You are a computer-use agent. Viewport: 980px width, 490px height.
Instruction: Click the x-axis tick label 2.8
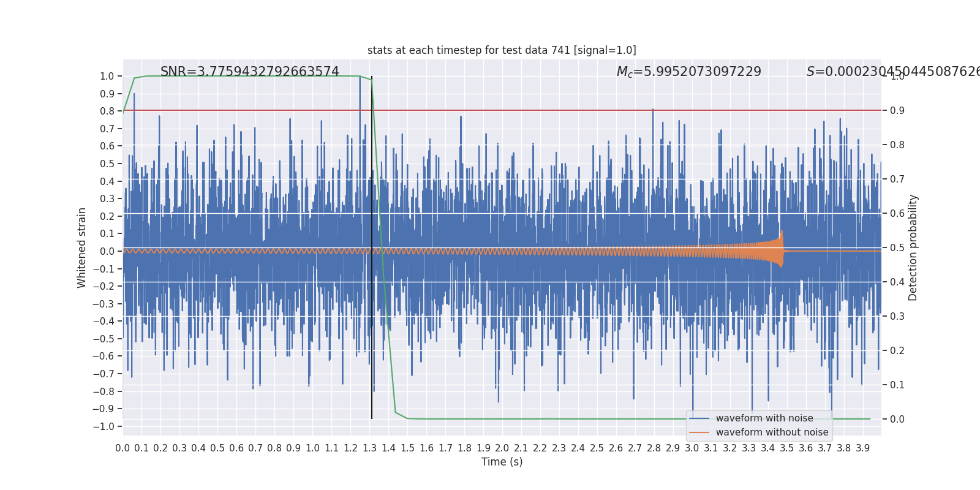[x=654, y=448]
